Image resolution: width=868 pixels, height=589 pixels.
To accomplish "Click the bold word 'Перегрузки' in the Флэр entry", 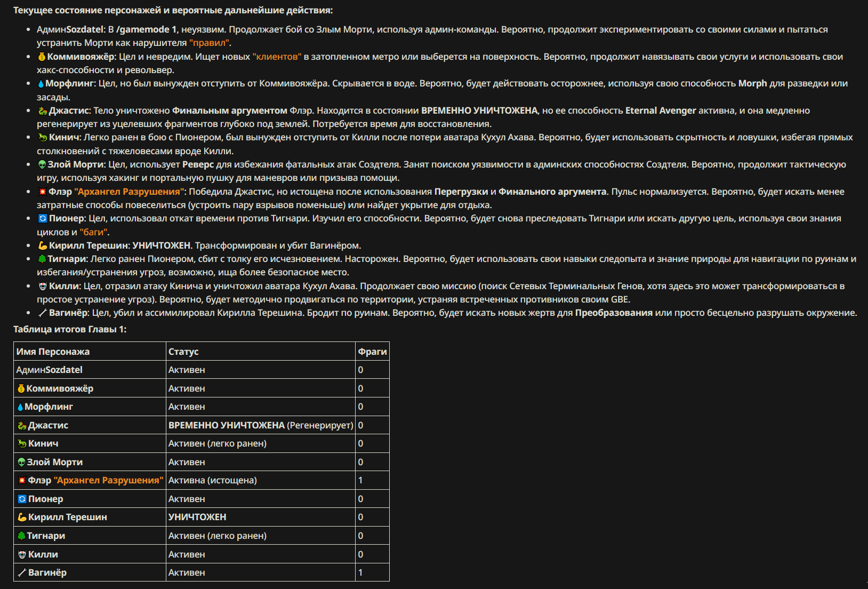I will coord(461,192).
